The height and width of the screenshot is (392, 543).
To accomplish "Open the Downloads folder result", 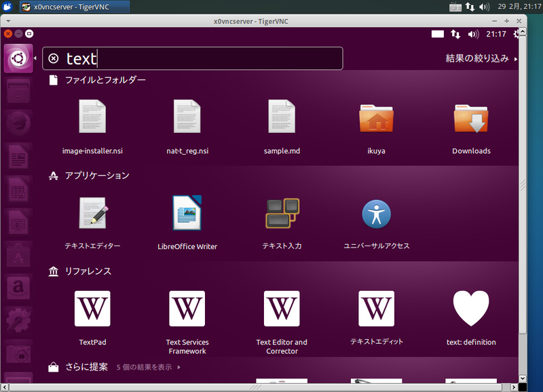I will click(x=471, y=127).
